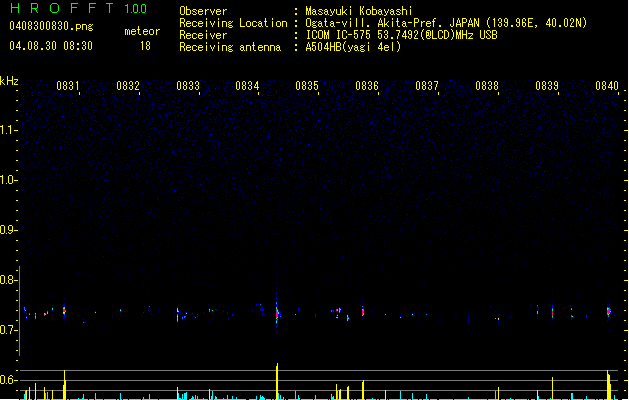This screenshot has width=629, height=400.
Task: Click the 0838 time marker
Action: point(487,85)
